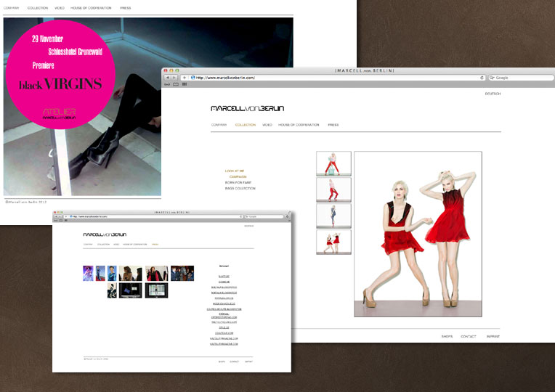Open fourth thumbnail of two models in red dresses

[x=333, y=242]
